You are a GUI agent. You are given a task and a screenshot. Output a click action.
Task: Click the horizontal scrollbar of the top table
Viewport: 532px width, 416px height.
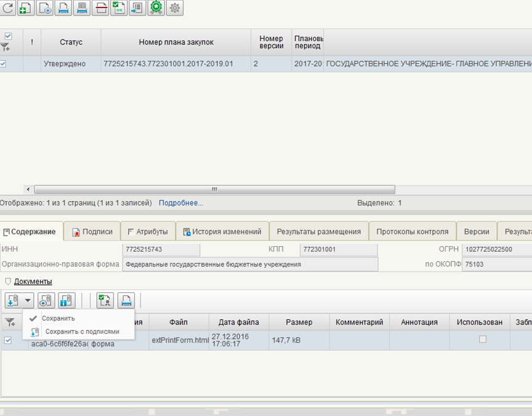point(214,190)
